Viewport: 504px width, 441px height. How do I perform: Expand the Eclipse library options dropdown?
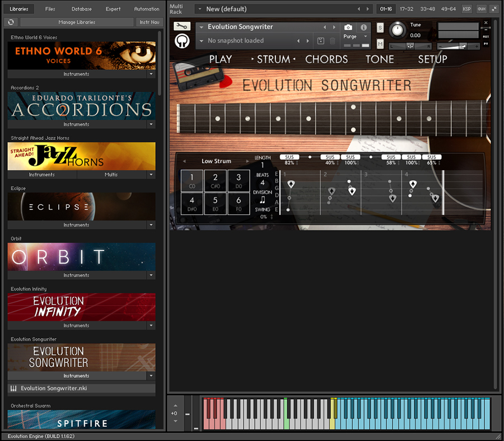point(151,225)
